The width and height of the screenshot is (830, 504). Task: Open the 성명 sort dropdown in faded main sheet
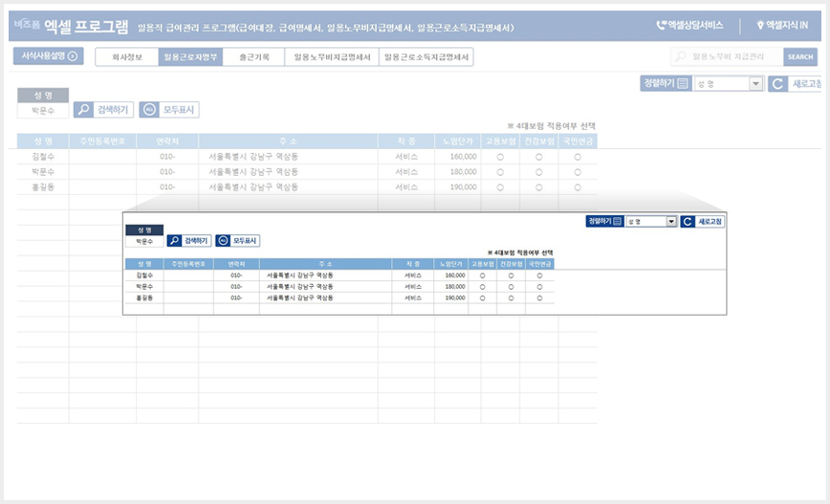coord(755,83)
